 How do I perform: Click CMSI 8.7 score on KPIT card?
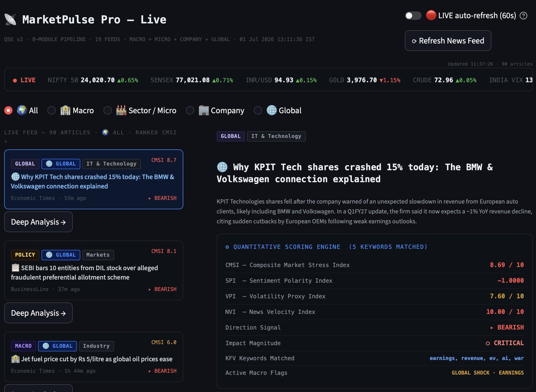coord(164,160)
